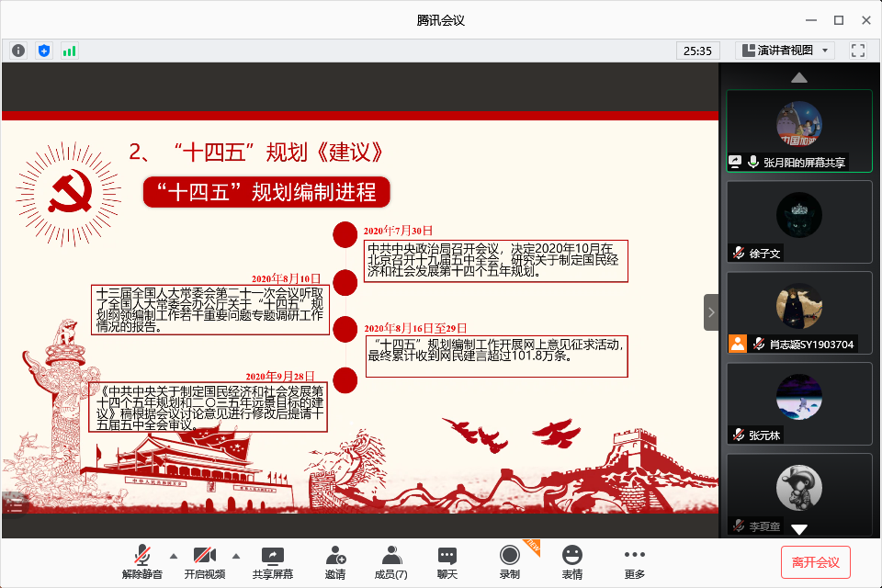Viewport: 882px width, 588px height.
Task: Click the 离开会议 leave meeting button
Action: (x=815, y=561)
